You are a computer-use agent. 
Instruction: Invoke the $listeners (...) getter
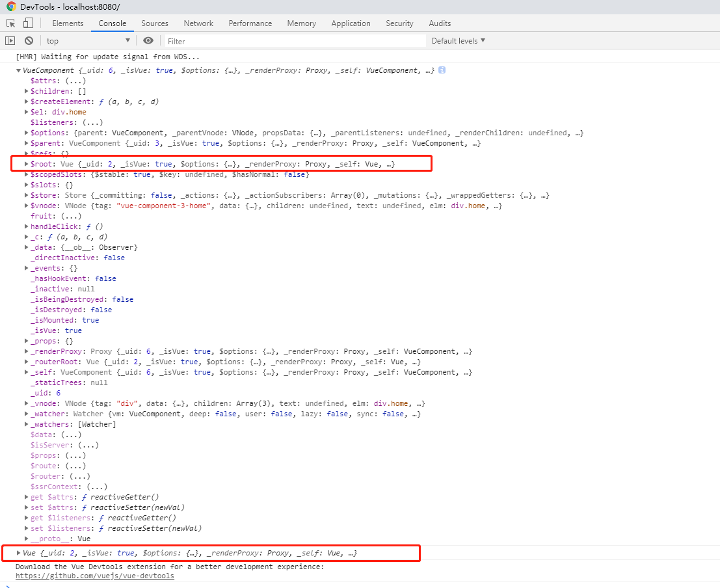(x=92, y=123)
